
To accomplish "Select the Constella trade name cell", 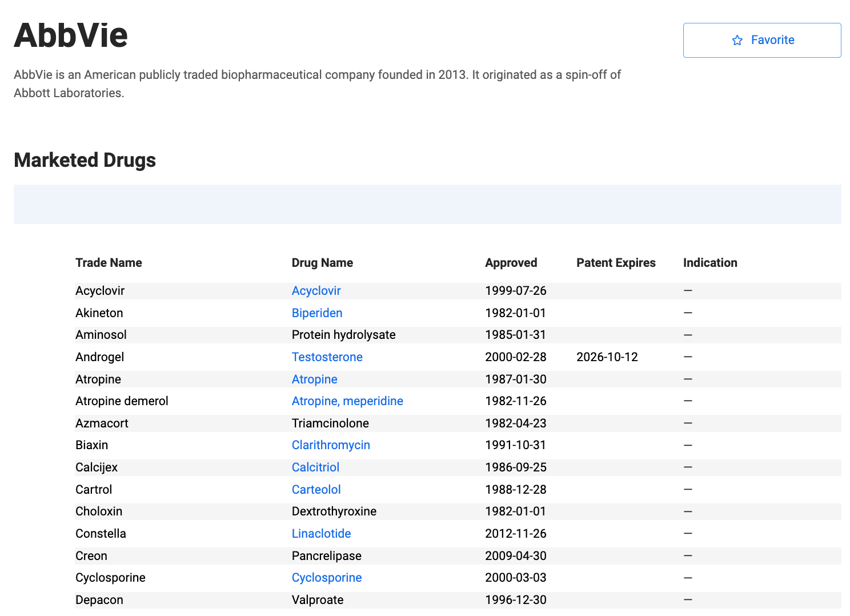I will [101, 534].
